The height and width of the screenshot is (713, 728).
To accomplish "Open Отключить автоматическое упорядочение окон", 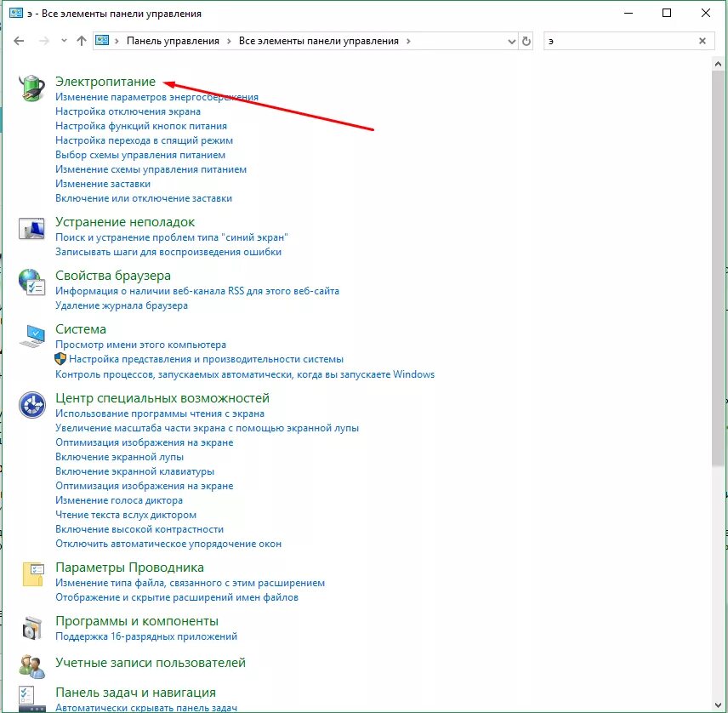I will tap(168, 544).
